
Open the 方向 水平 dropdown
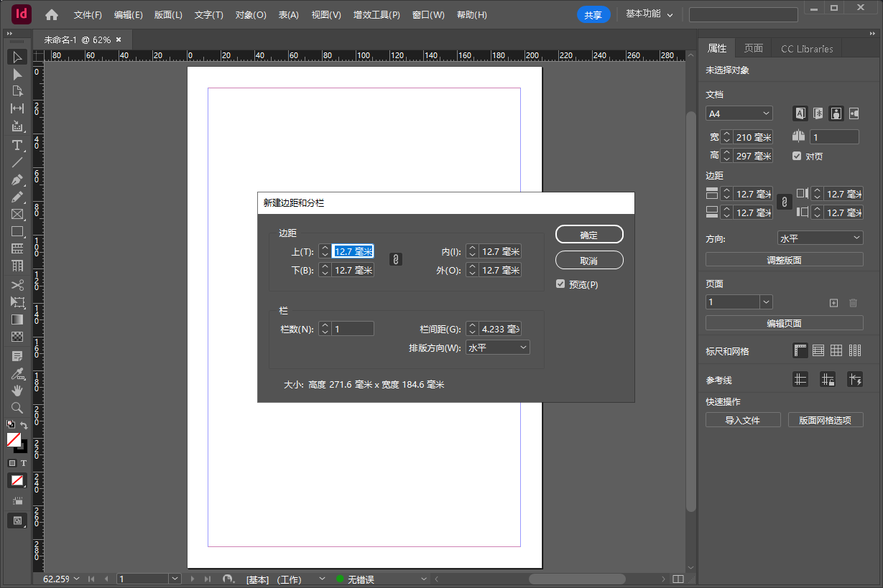(820, 237)
